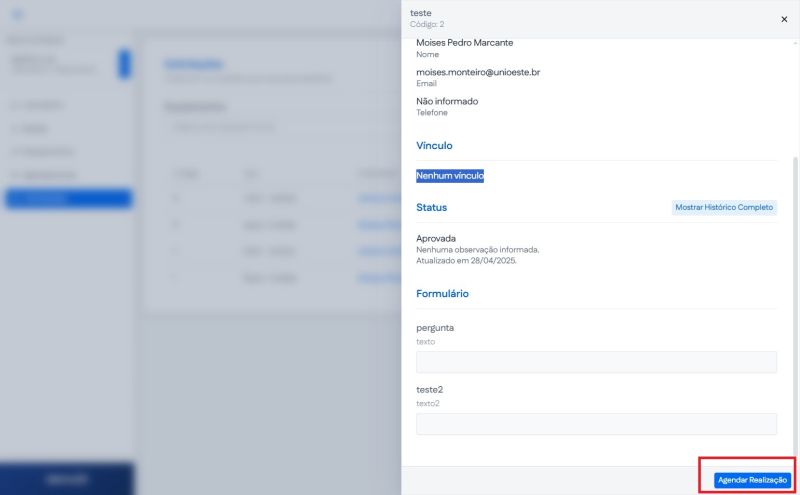Click Mostrar Histórico Completo button

[x=724, y=208]
